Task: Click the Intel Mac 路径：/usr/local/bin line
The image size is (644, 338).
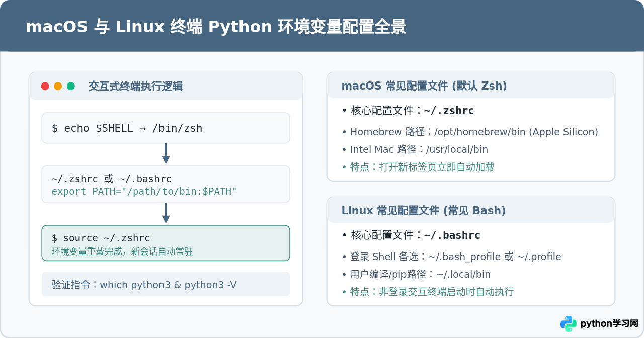Action: pyautogui.click(x=415, y=149)
